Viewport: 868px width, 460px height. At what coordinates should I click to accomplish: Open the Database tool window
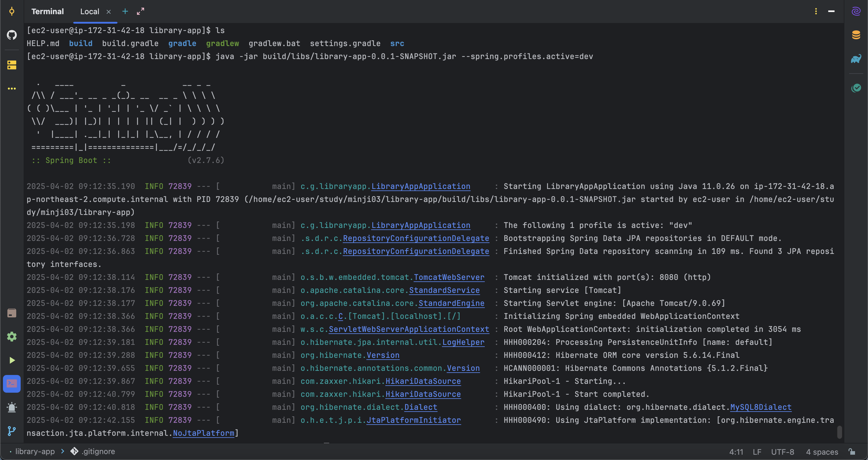856,35
